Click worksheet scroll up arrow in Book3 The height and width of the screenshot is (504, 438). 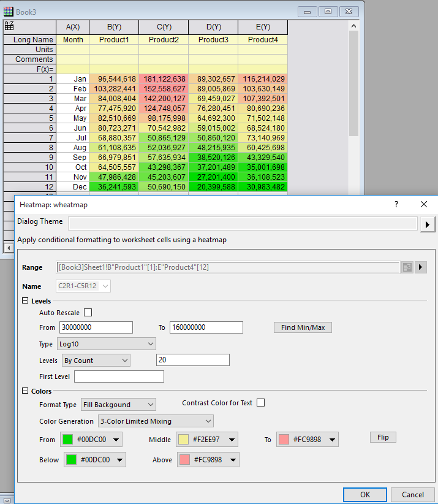click(x=353, y=26)
